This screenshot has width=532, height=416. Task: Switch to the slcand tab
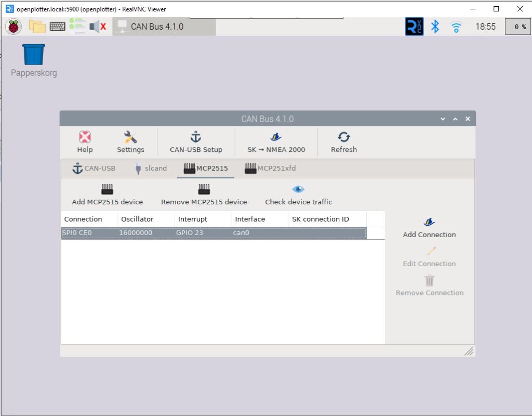click(x=150, y=168)
